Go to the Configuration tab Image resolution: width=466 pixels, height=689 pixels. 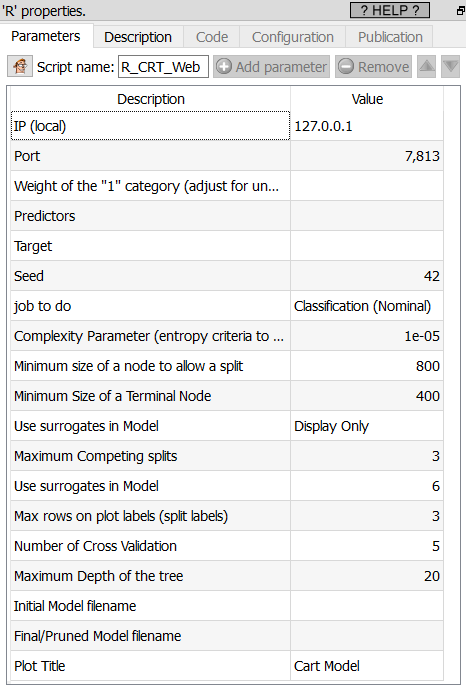click(x=293, y=37)
